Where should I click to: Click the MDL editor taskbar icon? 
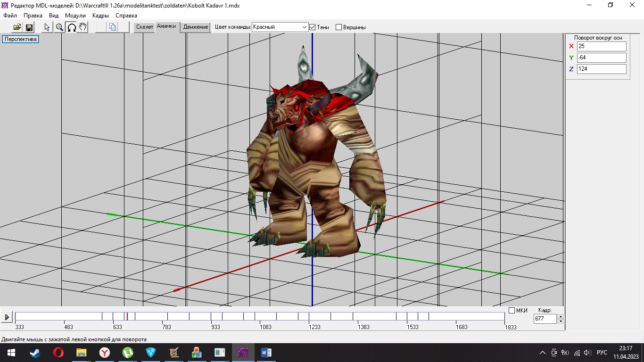pyautogui.click(x=243, y=353)
